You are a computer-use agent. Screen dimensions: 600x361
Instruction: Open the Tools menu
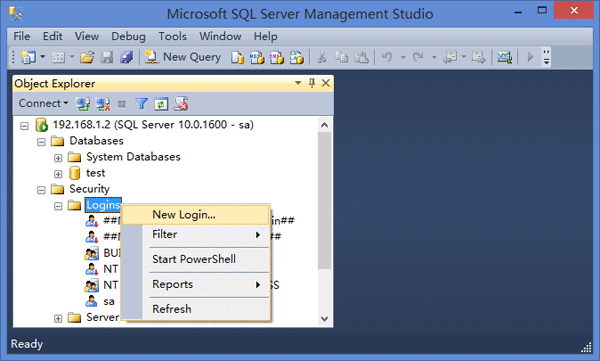(x=173, y=36)
